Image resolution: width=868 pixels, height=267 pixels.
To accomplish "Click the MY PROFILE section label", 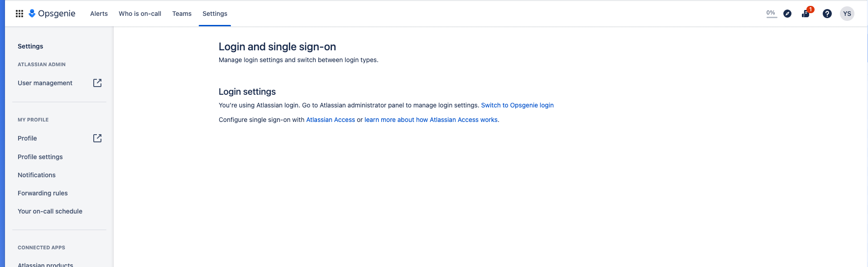I will (33, 120).
